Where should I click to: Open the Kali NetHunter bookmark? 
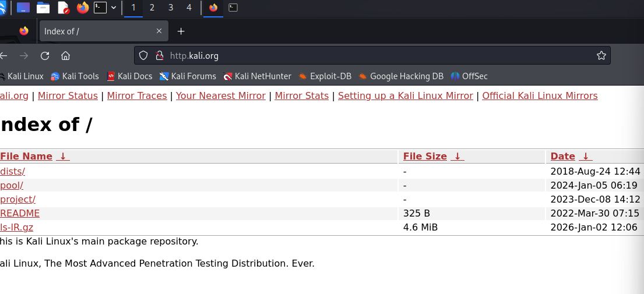coord(258,76)
